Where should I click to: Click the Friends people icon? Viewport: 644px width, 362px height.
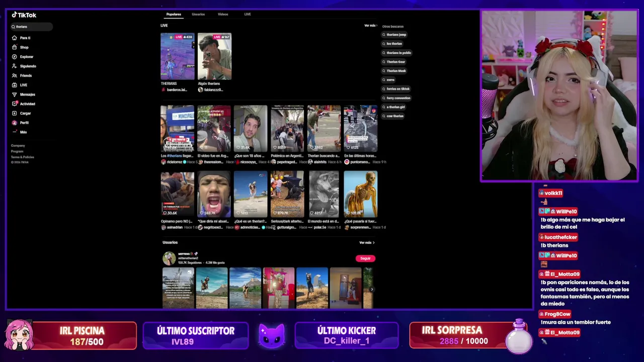[x=15, y=75]
